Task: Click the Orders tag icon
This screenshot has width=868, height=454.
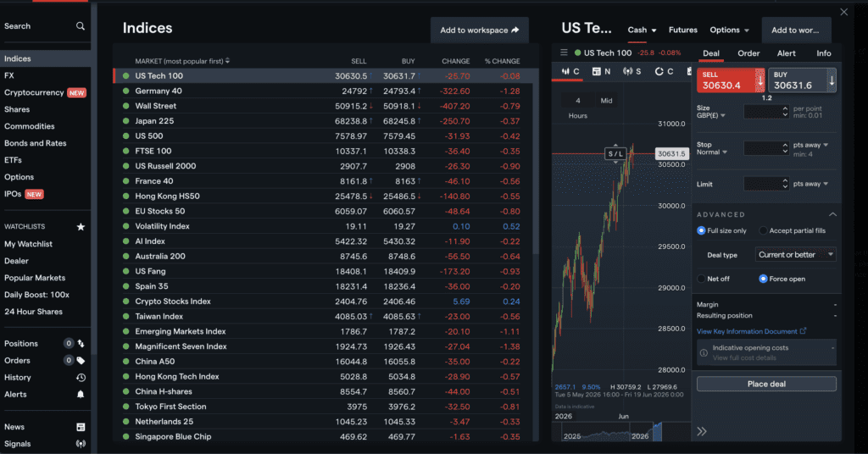Action: point(81,361)
